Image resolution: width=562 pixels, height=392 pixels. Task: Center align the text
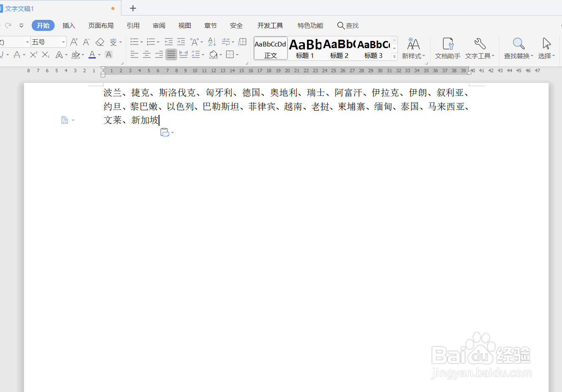147,54
